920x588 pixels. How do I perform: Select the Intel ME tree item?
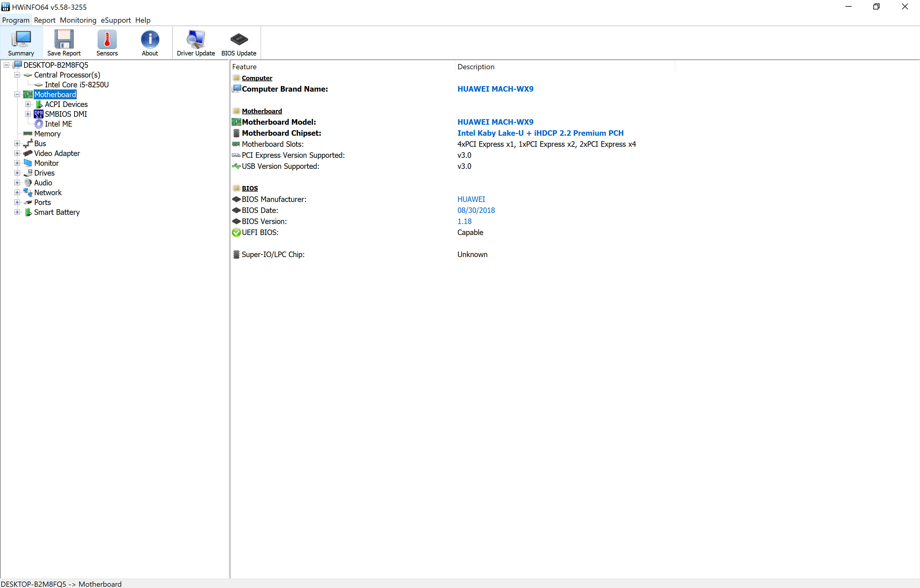(59, 124)
